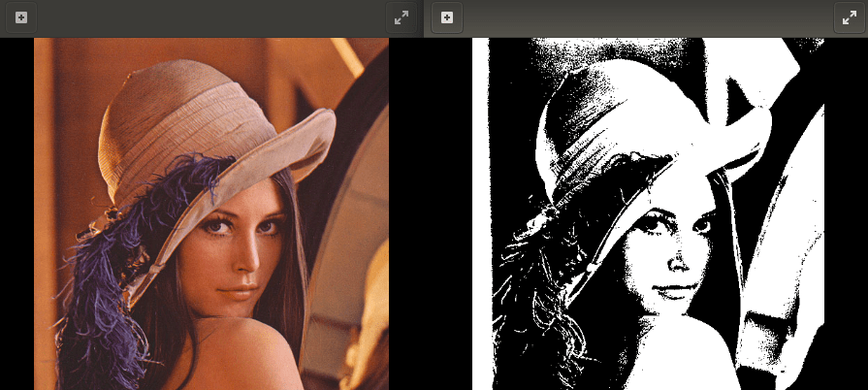The image size is (868, 390).
Task: Expand the color photo view to fullscreen
Action: click(x=402, y=17)
